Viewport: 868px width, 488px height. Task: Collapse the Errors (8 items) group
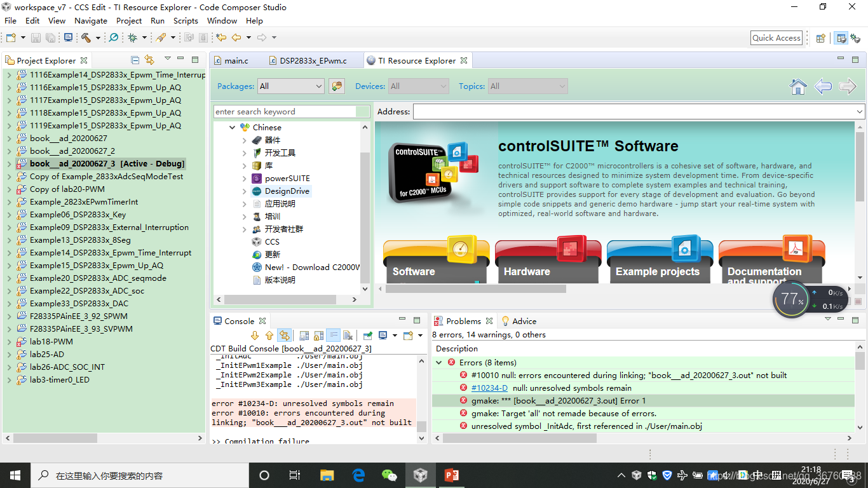(x=438, y=362)
